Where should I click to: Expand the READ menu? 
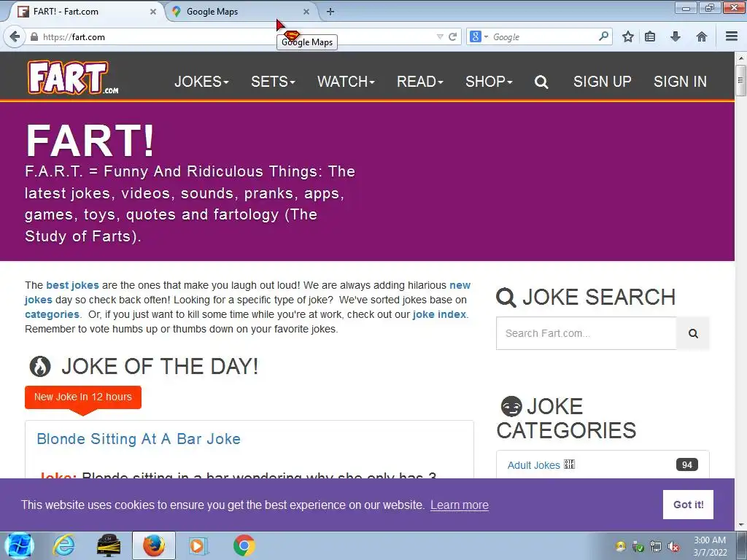[419, 82]
